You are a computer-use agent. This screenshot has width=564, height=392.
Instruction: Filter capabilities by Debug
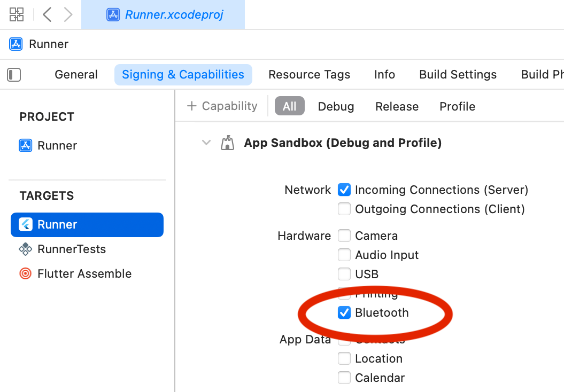pos(336,106)
